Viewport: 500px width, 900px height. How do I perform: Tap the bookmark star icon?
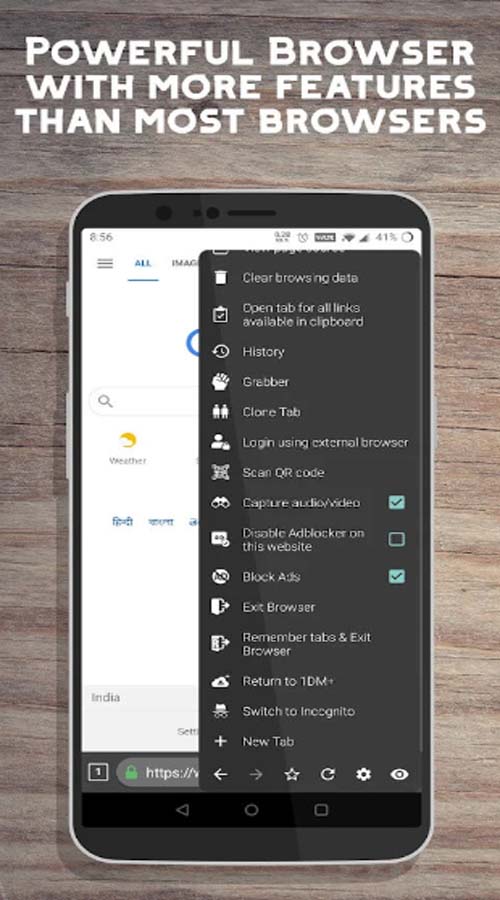coord(292,774)
